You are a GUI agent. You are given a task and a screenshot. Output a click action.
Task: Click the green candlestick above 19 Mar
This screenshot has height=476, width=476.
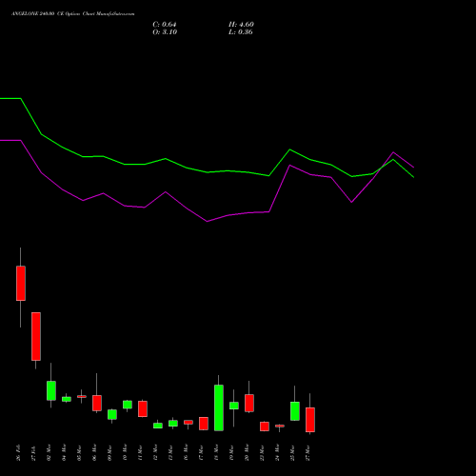click(234, 406)
